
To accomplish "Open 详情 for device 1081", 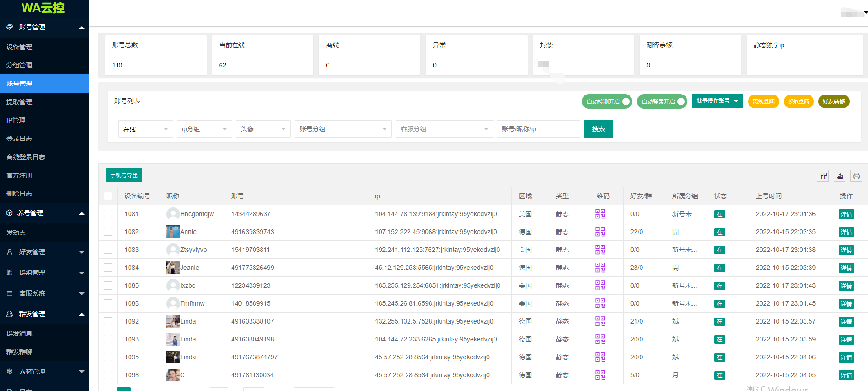I will click(x=846, y=214).
